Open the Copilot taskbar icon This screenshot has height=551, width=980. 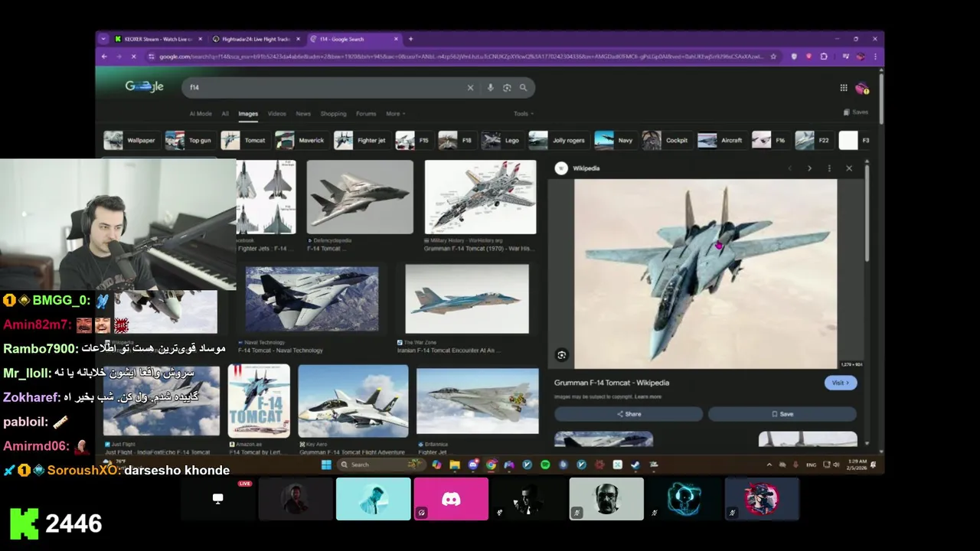point(436,465)
